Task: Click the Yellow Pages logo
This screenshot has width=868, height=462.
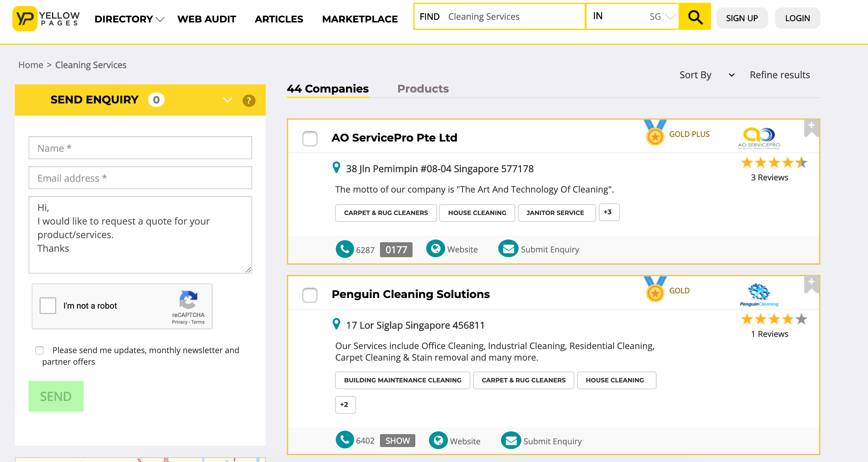Action: point(46,19)
